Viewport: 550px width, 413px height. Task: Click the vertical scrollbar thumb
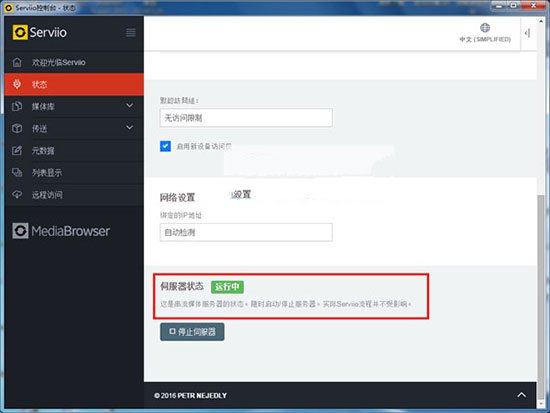click(541, 297)
